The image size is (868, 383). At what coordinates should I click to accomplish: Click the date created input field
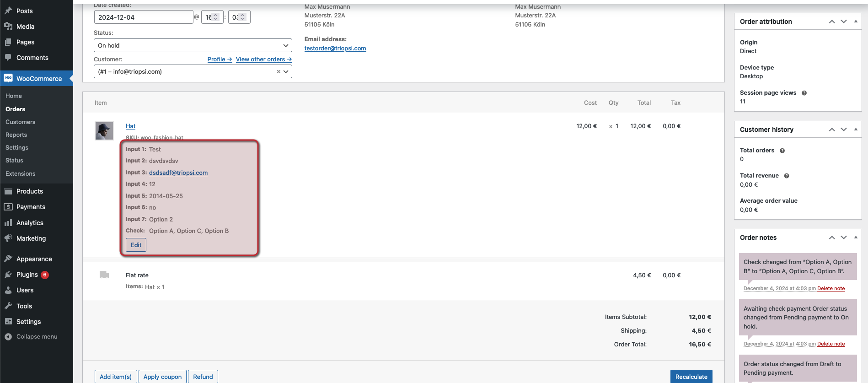[144, 17]
